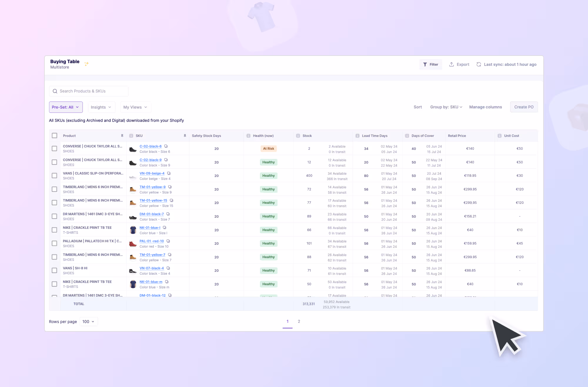The image size is (588, 387).
Task: Click the Export upload icon
Action: (451, 64)
